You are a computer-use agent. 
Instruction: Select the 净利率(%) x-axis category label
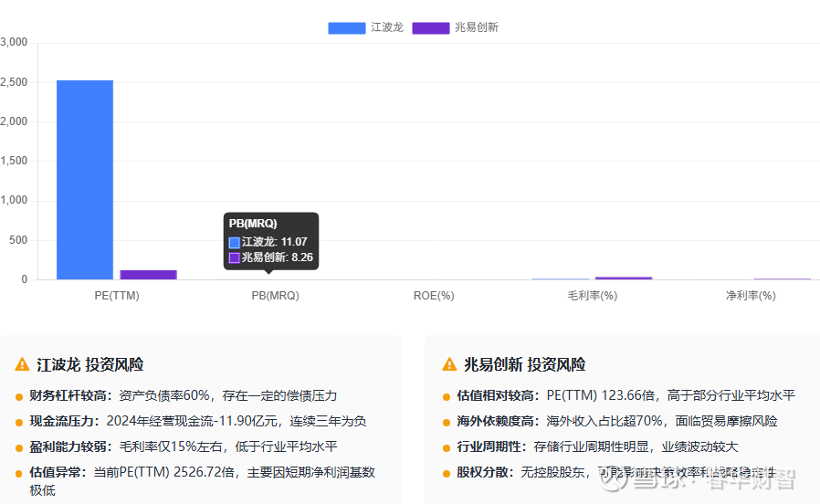tap(750, 296)
